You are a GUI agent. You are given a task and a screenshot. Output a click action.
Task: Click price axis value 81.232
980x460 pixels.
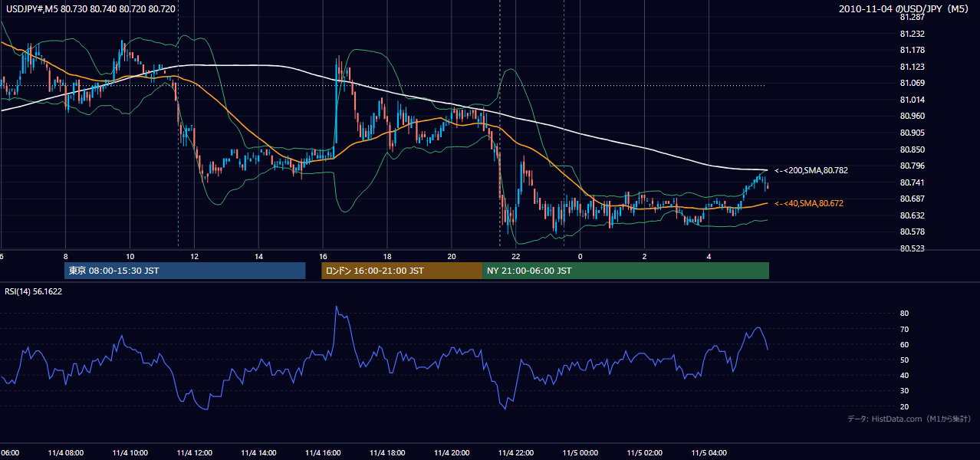click(x=912, y=34)
